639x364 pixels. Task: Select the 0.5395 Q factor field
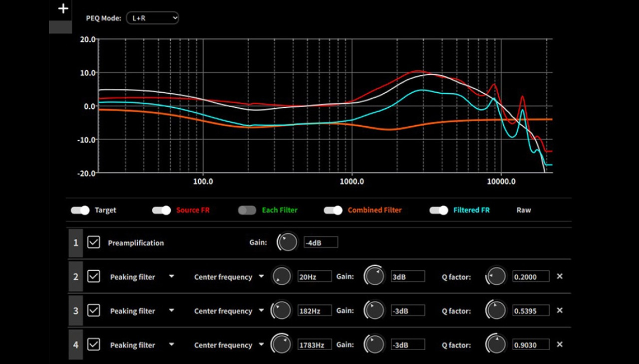531,310
